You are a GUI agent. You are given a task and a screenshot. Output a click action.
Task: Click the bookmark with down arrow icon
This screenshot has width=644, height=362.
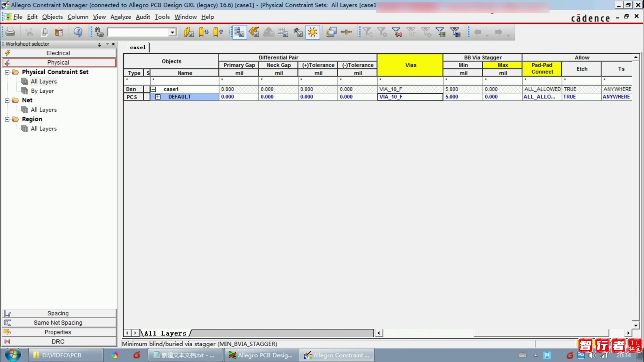click(203, 32)
